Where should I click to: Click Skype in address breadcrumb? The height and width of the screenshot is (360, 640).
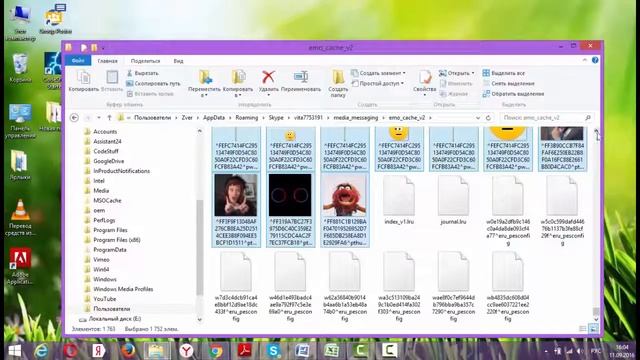coord(276,118)
